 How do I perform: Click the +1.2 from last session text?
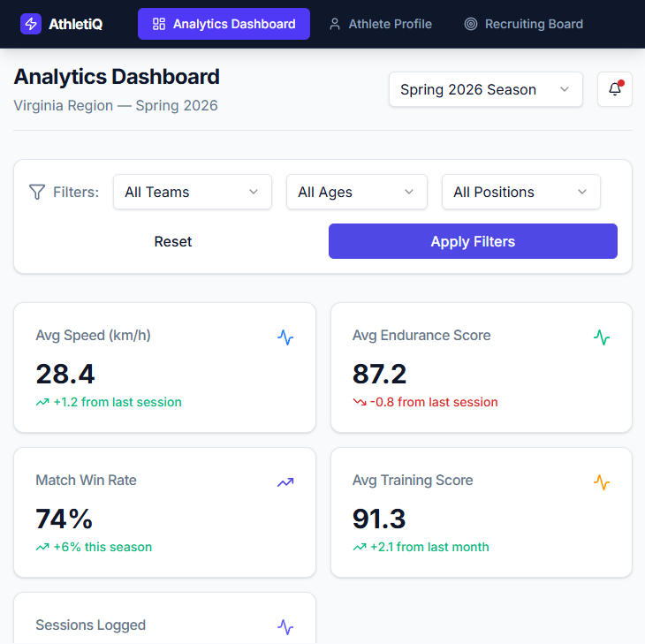coord(118,402)
